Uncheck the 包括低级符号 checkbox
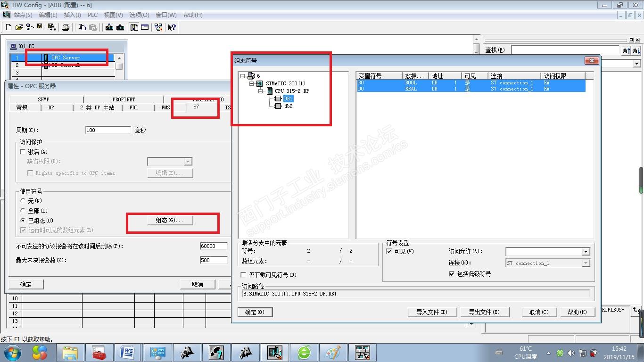Viewport: 644px width, 362px height. click(x=452, y=274)
